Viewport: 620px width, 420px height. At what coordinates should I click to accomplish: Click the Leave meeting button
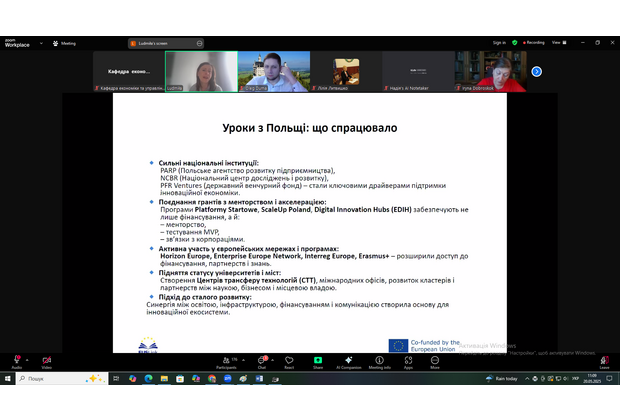pyautogui.click(x=603, y=361)
